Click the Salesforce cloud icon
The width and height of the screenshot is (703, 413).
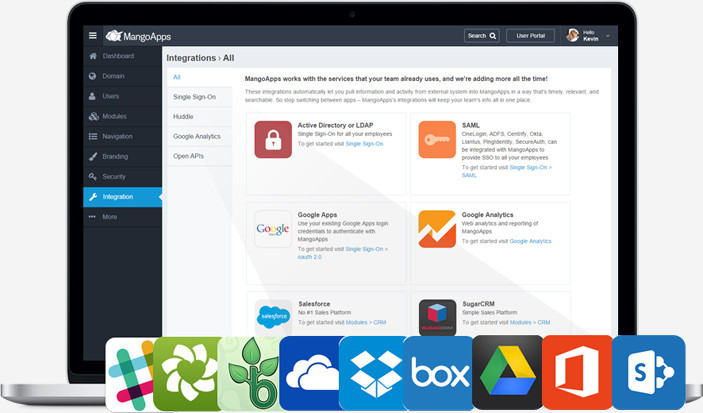pos(273,317)
